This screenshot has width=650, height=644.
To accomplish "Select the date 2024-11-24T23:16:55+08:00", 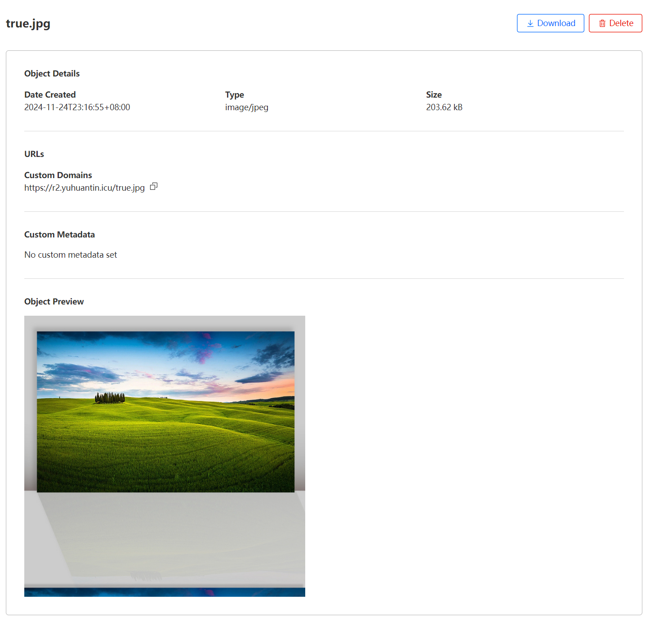I will pos(77,107).
